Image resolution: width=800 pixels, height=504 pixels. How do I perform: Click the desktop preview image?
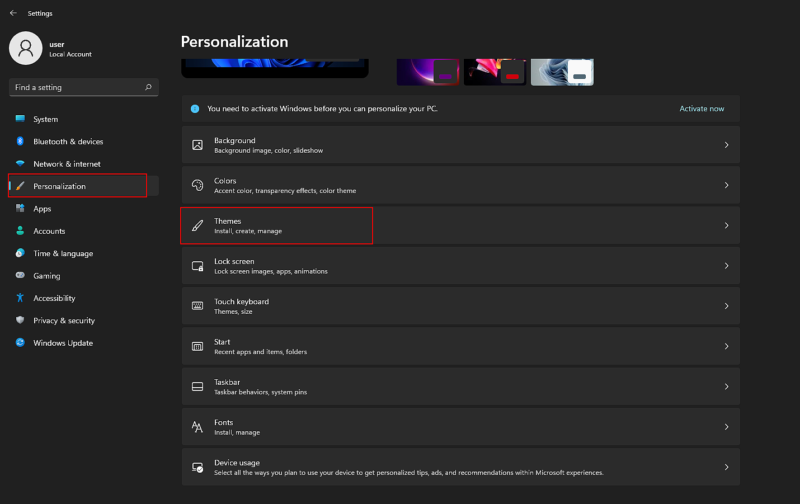tap(275, 68)
